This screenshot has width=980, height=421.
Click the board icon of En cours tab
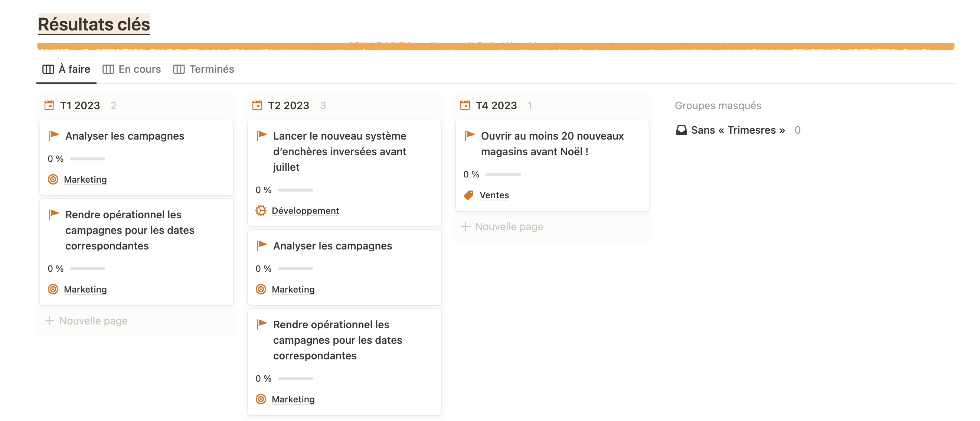[108, 69]
